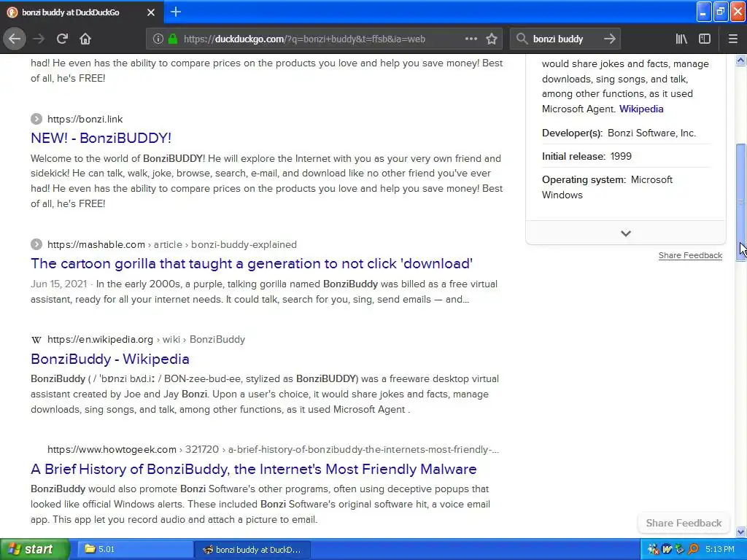Click the vertical scrollbar thumb
The image size is (747, 560).
(x=740, y=202)
